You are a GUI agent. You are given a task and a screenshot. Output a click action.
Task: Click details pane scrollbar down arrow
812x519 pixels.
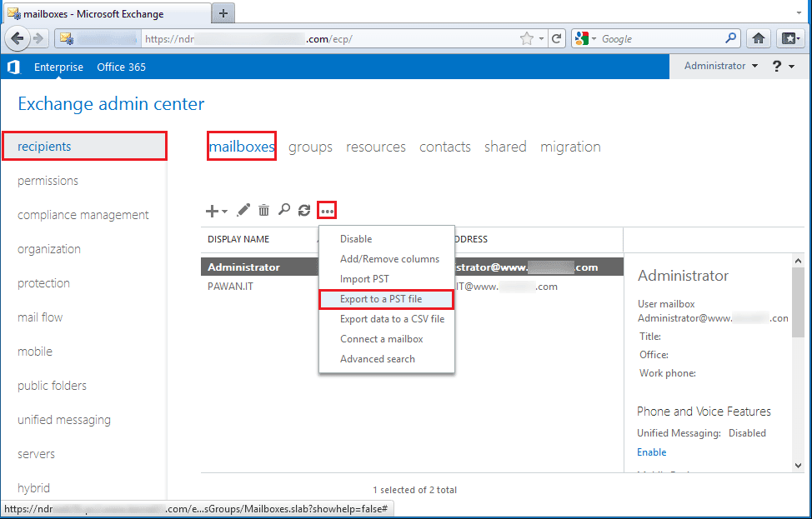[x=798, y=466]
